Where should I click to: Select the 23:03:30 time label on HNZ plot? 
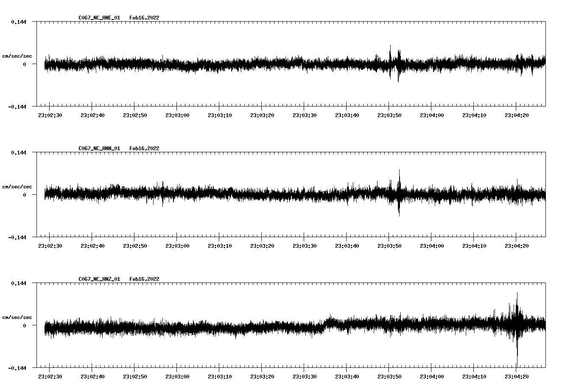point(305,376)
